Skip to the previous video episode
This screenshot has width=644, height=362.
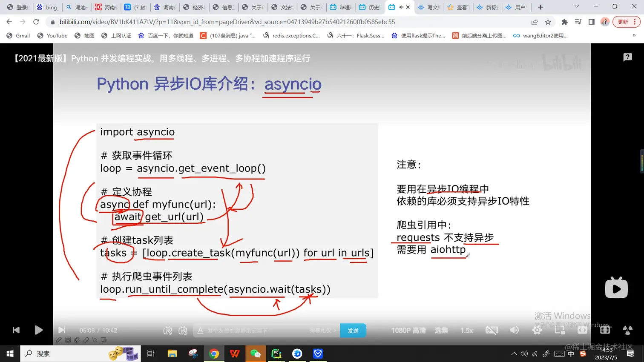pyautogui.click(x=16, y=330)
